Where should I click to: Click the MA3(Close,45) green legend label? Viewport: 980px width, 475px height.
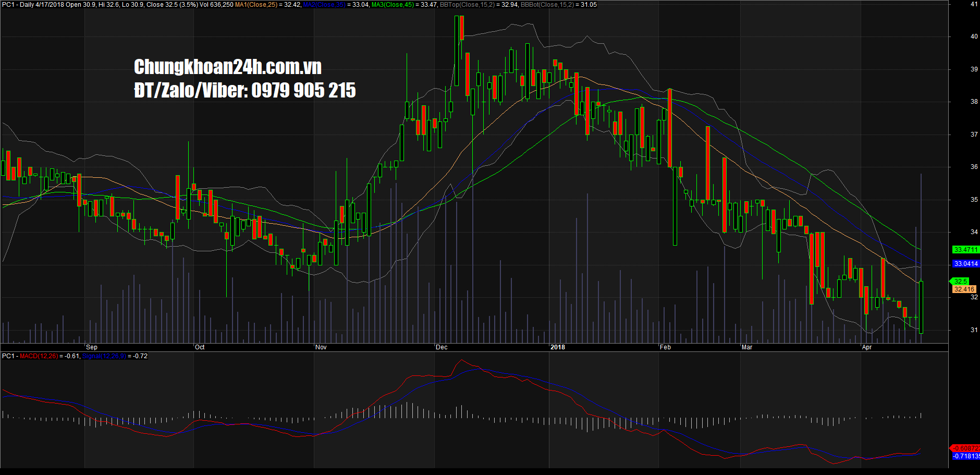(x=393, y=5)
